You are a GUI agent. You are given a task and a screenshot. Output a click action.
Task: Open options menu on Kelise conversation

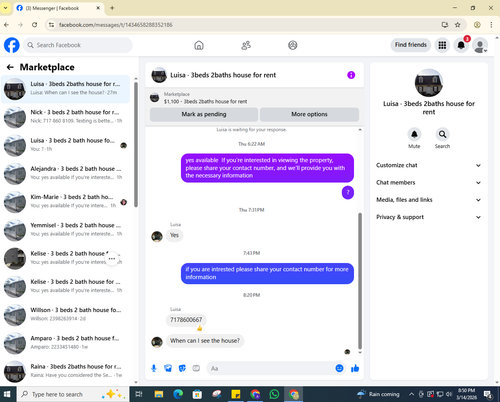pyautogui.click(x=112, y=259)
